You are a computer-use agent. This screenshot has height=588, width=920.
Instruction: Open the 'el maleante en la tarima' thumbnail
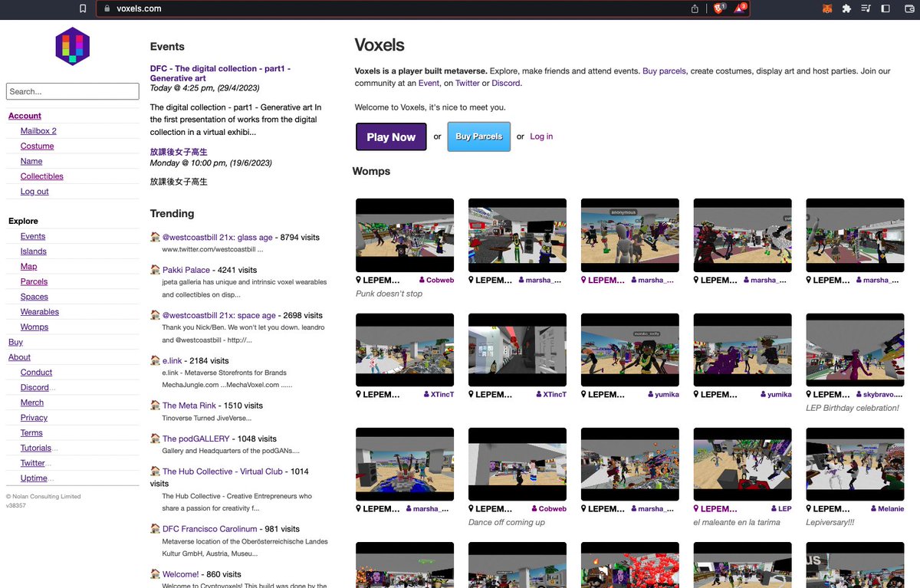pyautogui.click(x=742, y=464)
